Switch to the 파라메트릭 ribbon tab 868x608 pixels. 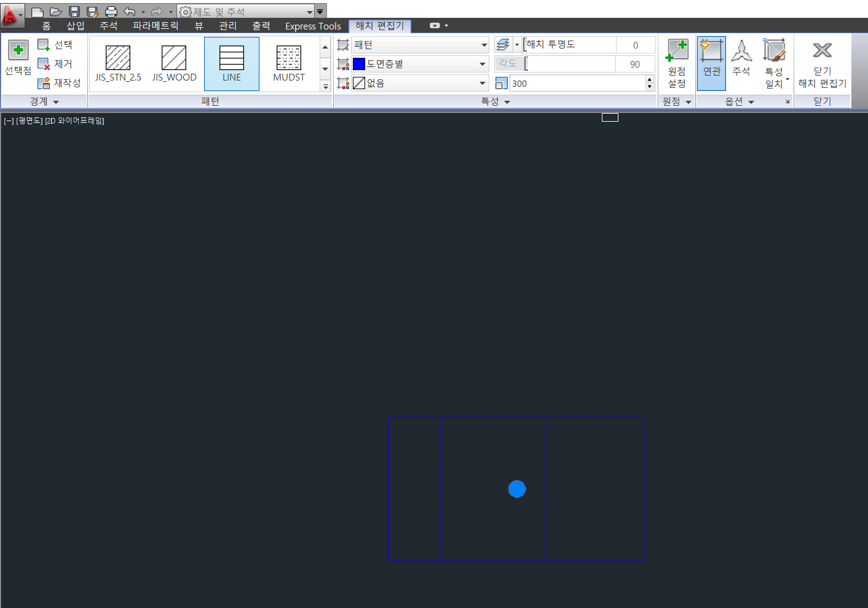click(156, 26)
